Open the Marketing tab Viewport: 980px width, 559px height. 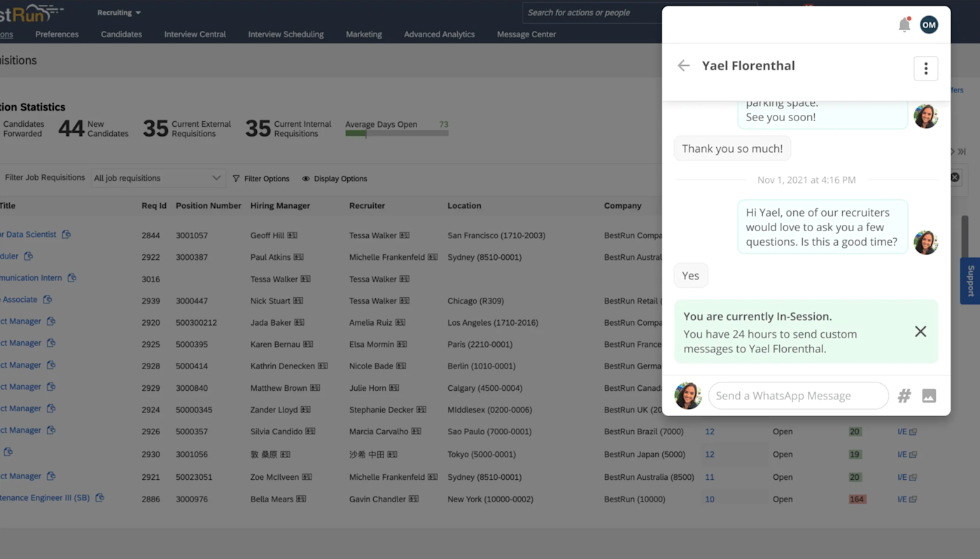(364, 34)
